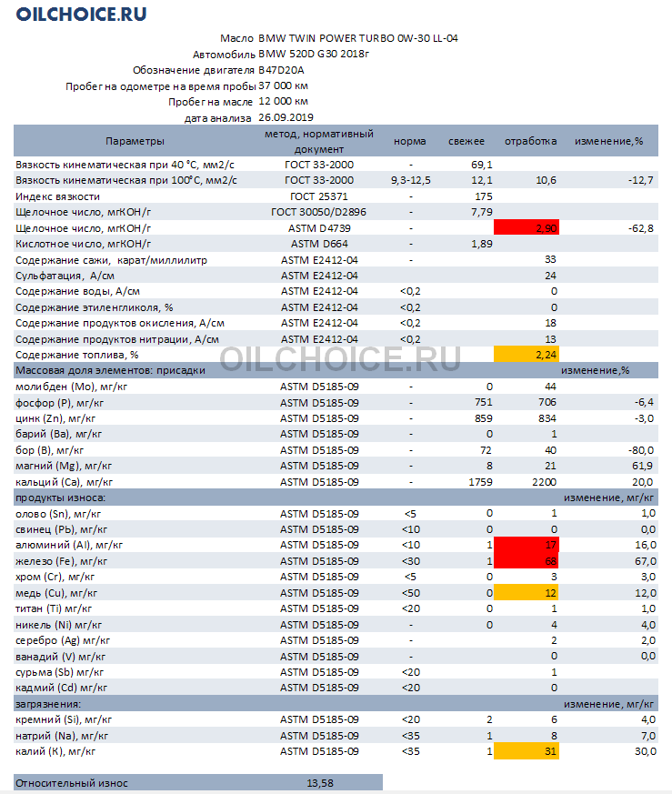This screenshot has height=794, width=672.
Task: Click the red iron cell with 68
Action: click(527, 561)
